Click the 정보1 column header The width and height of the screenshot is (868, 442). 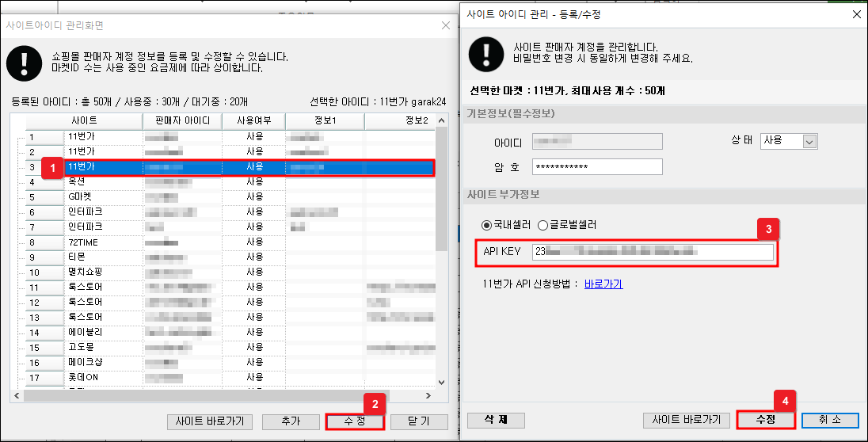[x=325, y=120]
